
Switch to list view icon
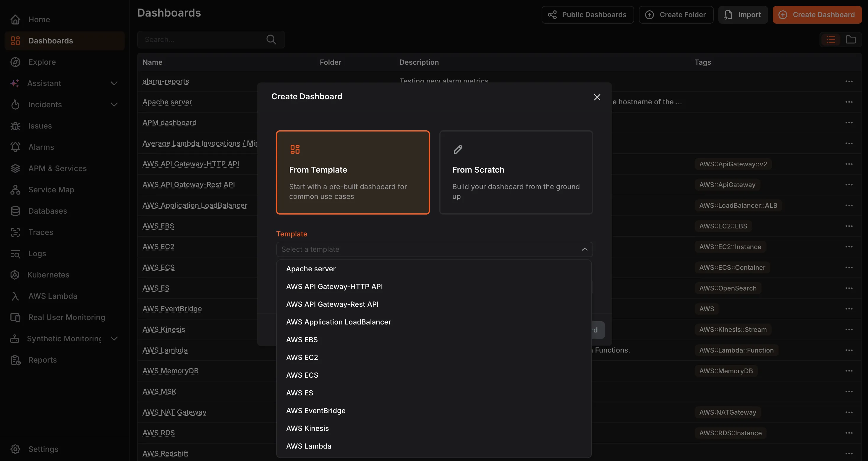coord(831,40)
